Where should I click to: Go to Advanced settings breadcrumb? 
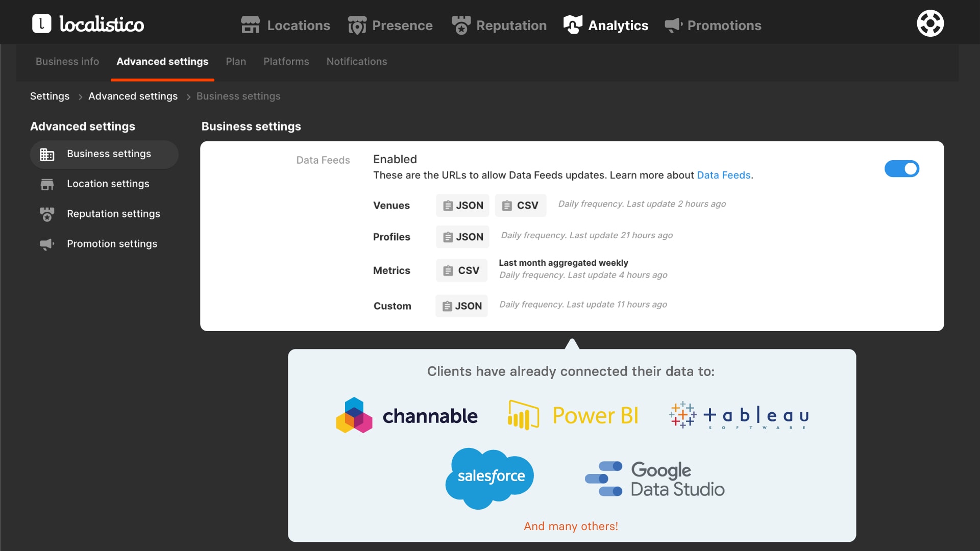click(x=133, y=96)
